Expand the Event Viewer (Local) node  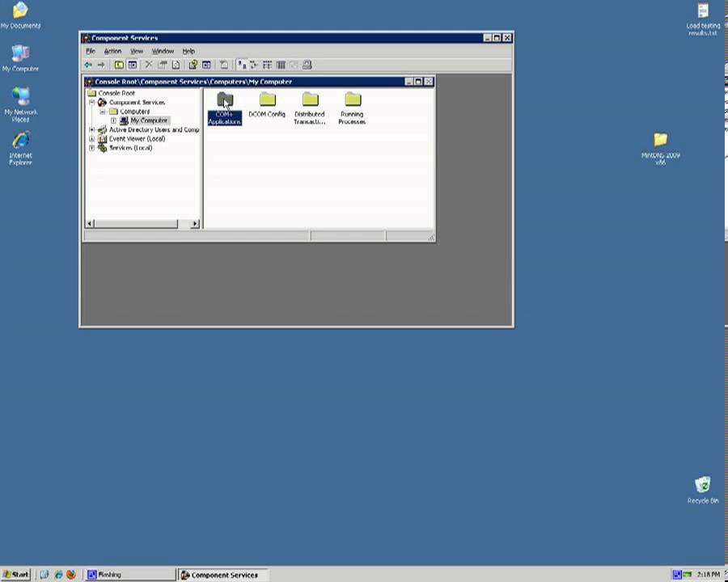click(x=92, y=139)
